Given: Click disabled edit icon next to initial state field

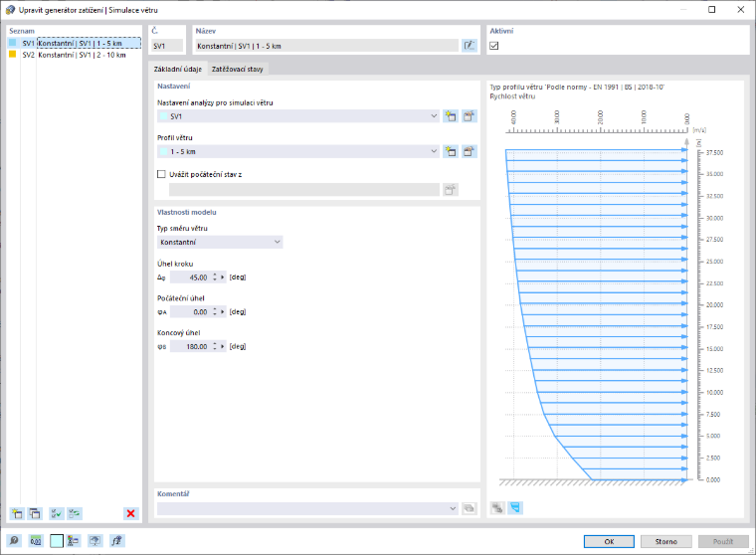Looking at the screenshot, I should [x=451, y=190].
